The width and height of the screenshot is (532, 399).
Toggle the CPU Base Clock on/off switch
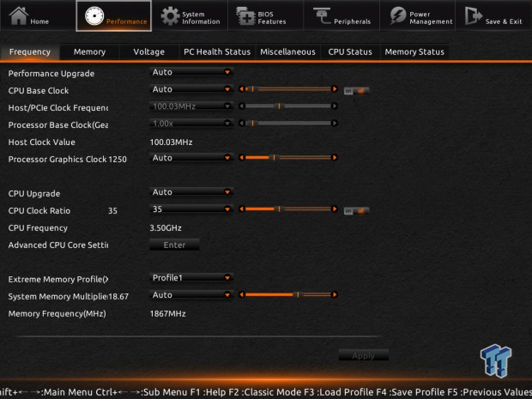click(357, 91)
